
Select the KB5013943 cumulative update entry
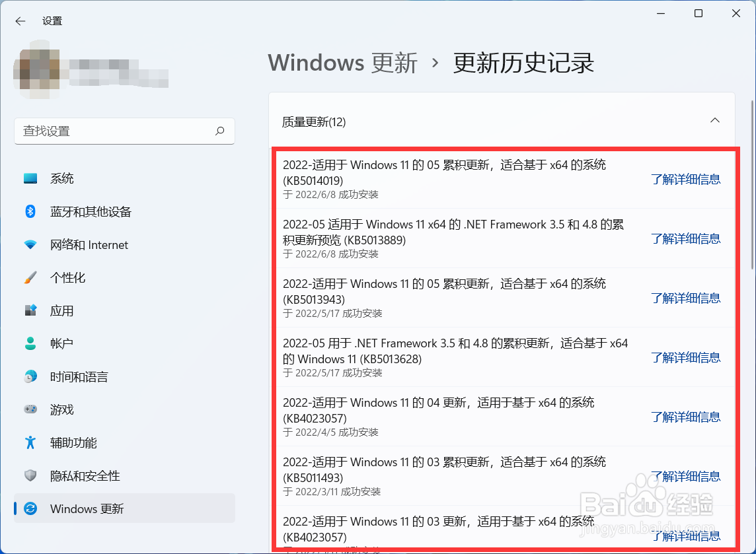point(444,291)
